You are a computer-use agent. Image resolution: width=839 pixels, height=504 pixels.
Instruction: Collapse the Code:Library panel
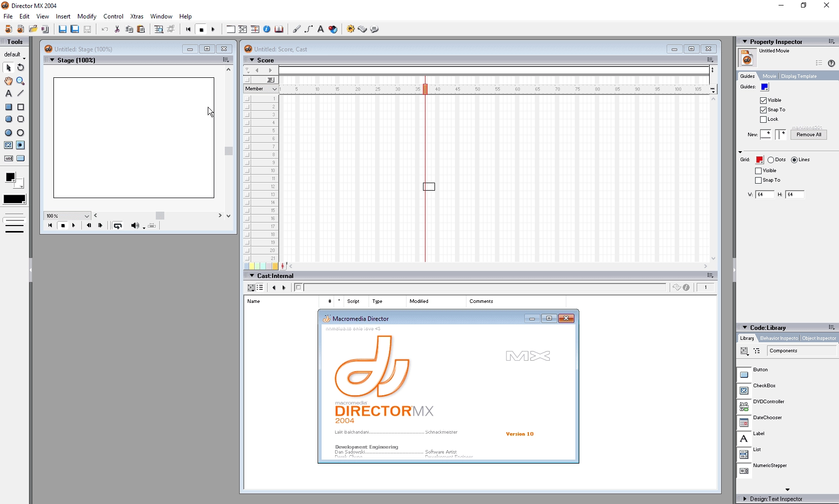pos(745,327)
